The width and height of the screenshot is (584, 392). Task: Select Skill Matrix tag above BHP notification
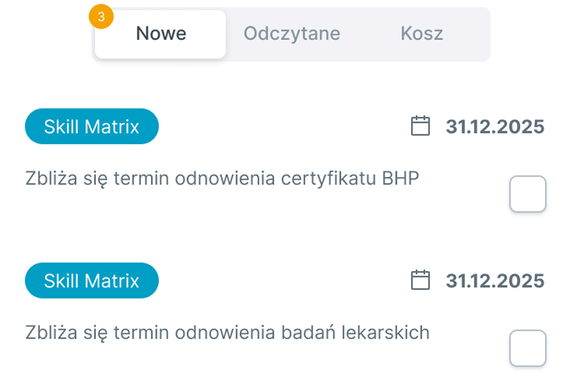click(92, 126)
